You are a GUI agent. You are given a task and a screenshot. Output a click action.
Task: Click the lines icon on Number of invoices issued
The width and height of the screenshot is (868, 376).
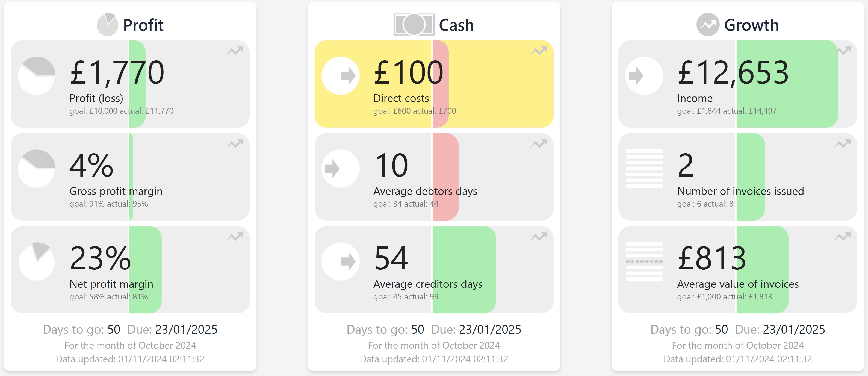pyautogui.click(x=644, y=169)
